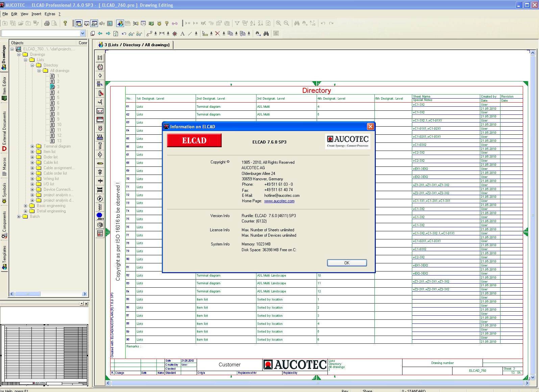Switch to the Templates side tab

pyautogui.click(x=4, y=258)
